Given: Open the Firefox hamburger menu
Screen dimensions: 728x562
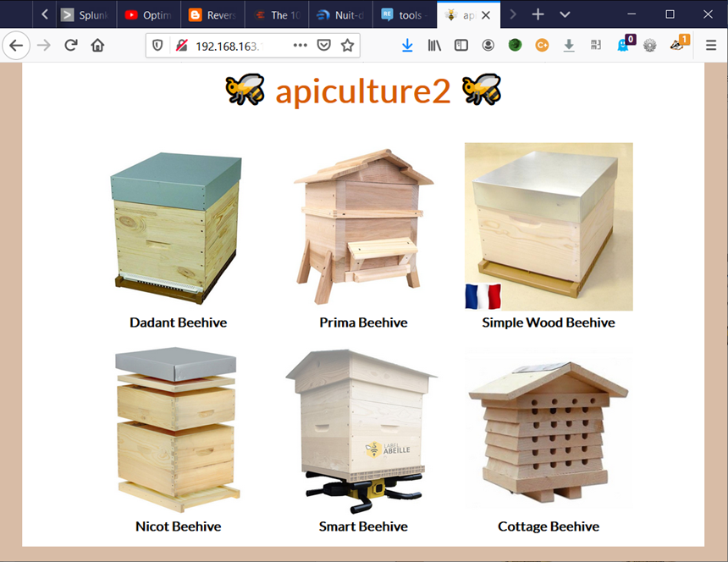Looking at the screenshot, I should point(711,46).
